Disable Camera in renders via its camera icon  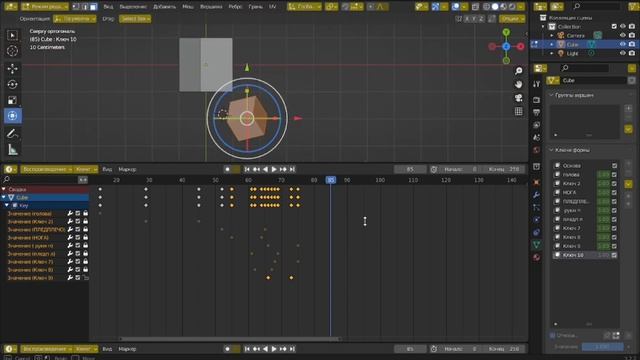point(632,36)
